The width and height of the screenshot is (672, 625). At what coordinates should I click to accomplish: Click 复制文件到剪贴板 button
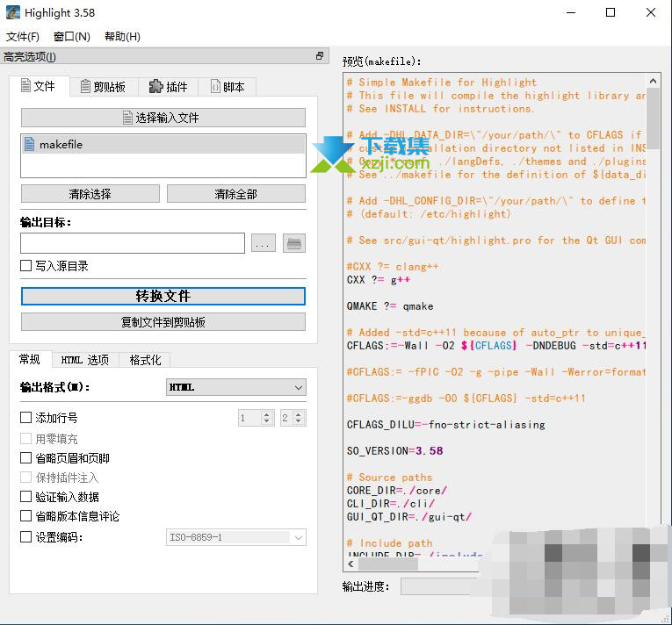click(x=163, y=321)
